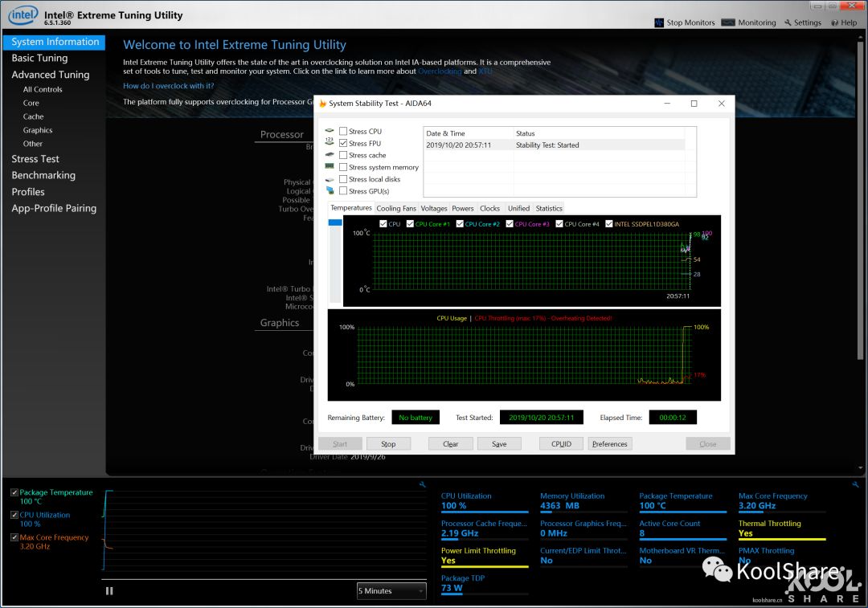The height and width of the screenshot is (608, 868).
Task: Toggle CPU Core #4 graph checkbox
Action: (559, 223)
